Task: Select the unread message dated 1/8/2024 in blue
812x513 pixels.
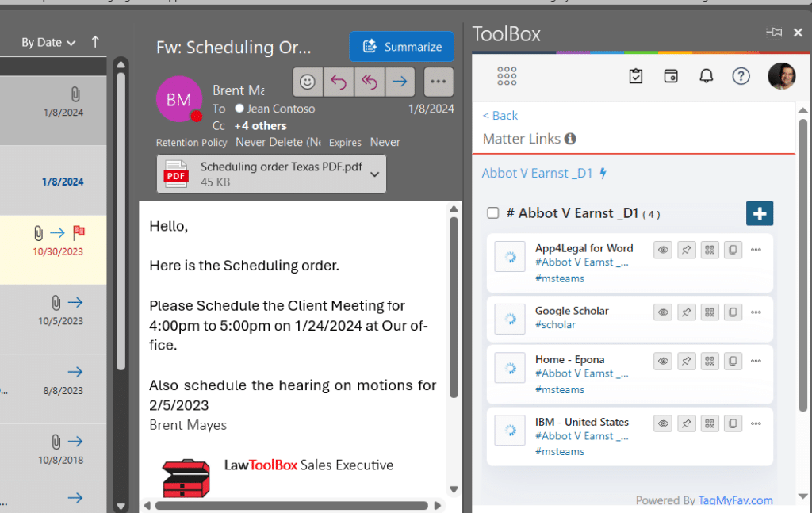Action: 53,181
